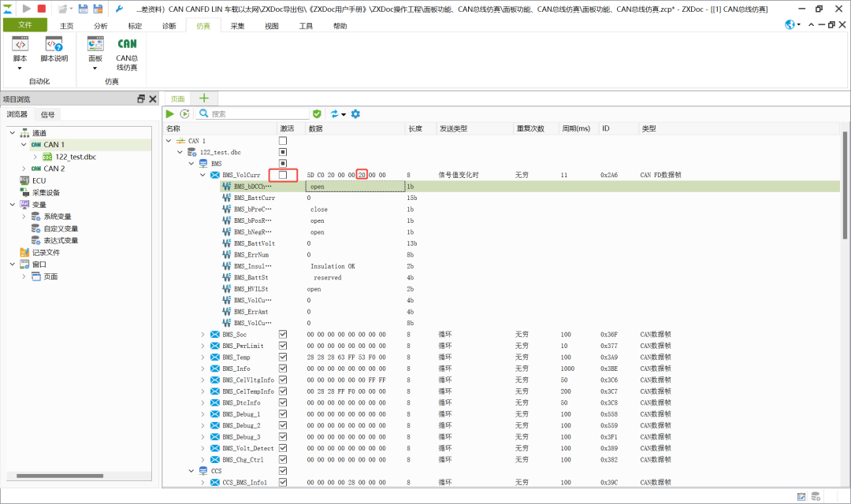
Task: Switch to the 诊断 ribbon tab
Action: pos(169,25)
